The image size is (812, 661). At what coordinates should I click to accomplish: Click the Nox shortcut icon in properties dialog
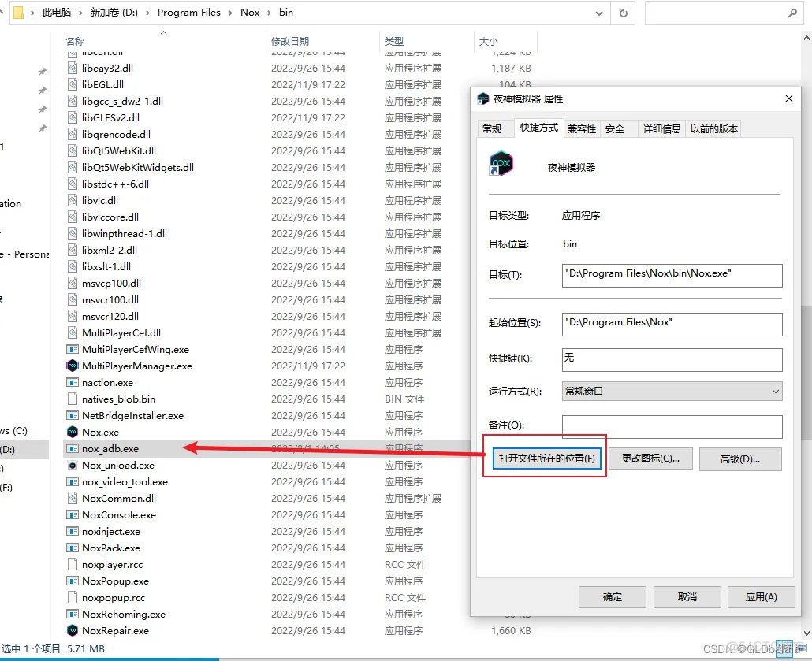tap(501, 164)
